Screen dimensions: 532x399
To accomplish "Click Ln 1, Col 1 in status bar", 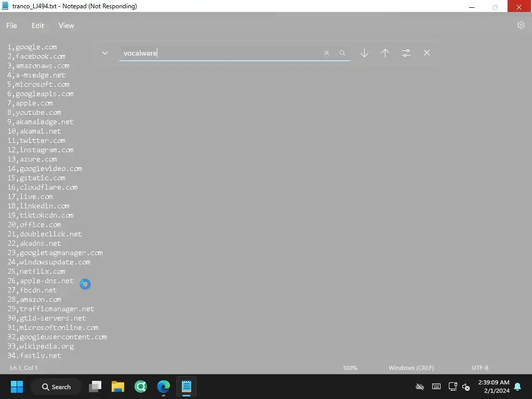I will 24,368.
